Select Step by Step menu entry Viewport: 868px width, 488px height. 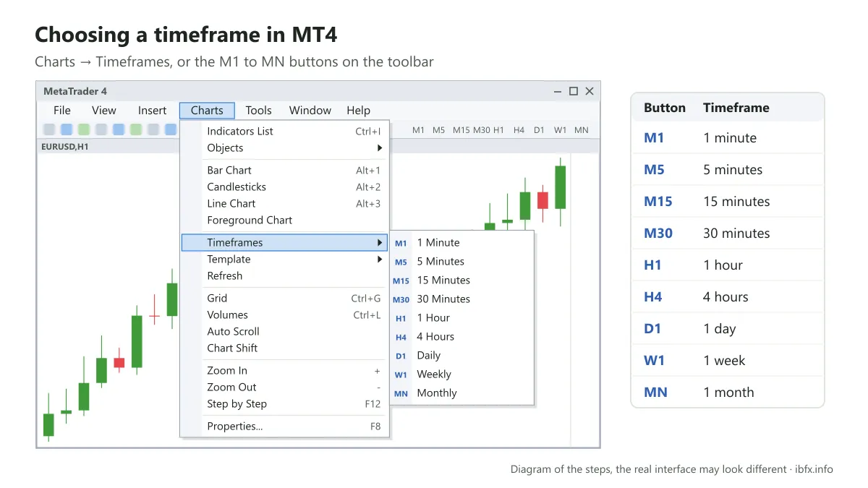click(285, 404)
